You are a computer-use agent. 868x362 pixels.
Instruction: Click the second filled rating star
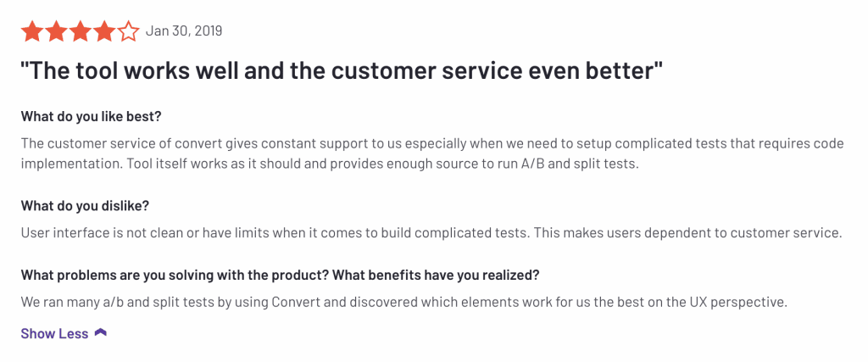56,32
